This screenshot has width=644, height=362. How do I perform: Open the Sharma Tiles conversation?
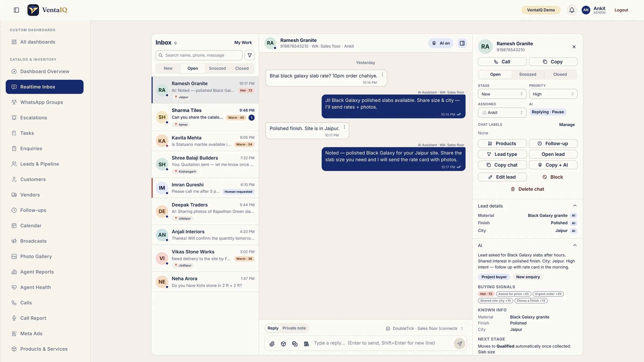click(x=205, y=117)
